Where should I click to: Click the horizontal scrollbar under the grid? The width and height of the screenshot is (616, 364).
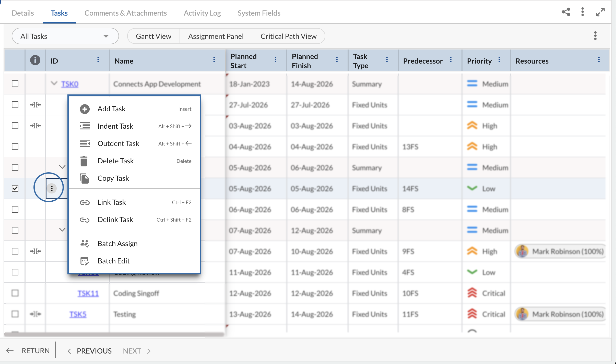[x=114, y=334]
